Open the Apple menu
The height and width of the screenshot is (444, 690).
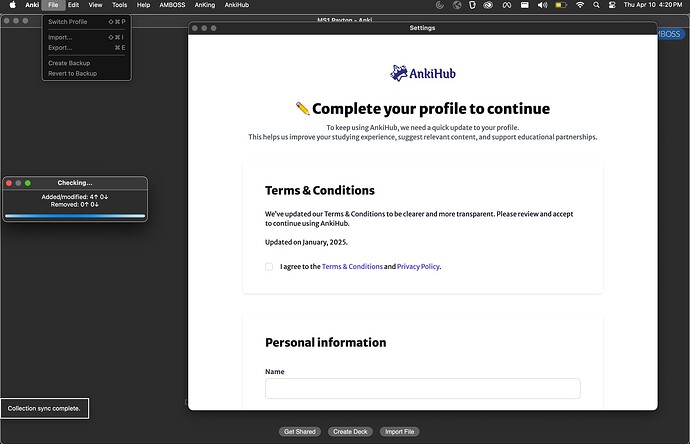pyautogui.click(x=13, y=5)
